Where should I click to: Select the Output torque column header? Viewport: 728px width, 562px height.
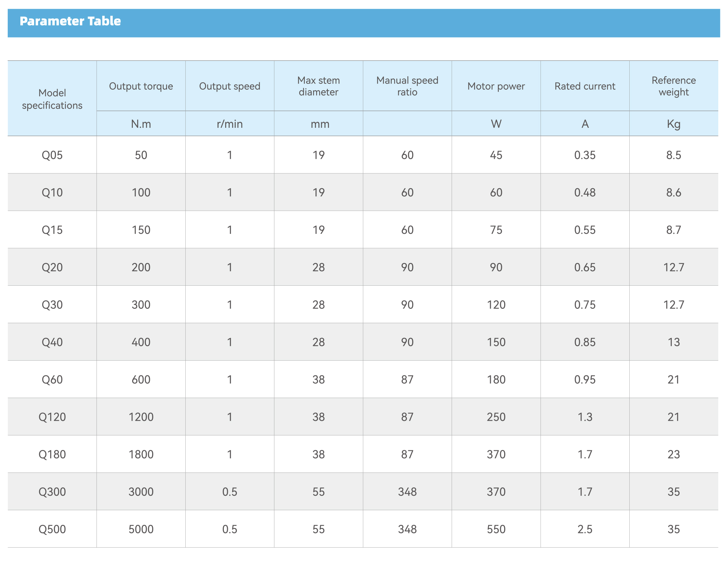141,86
